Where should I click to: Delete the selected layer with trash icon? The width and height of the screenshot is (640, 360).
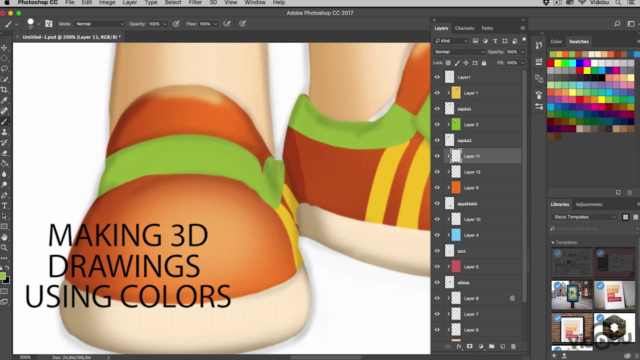pyautogui.click(x=513, y=346)
